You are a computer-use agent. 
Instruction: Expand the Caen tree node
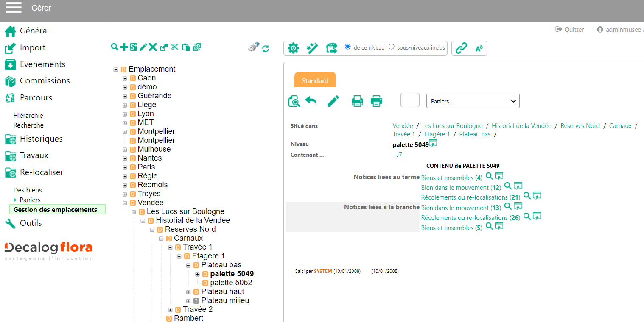click(x=125, y=78)
